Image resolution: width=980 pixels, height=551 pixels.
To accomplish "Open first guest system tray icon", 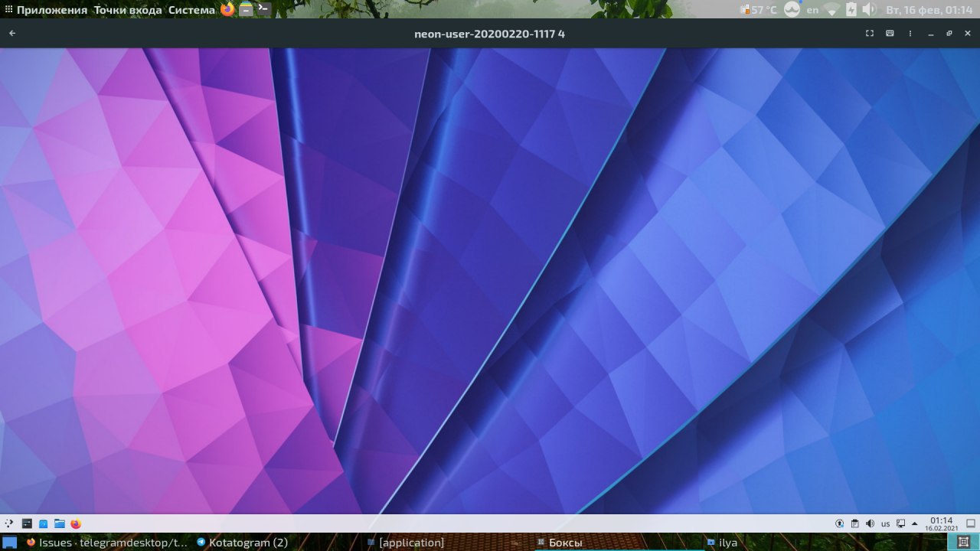I will click(x=840, y=523).
